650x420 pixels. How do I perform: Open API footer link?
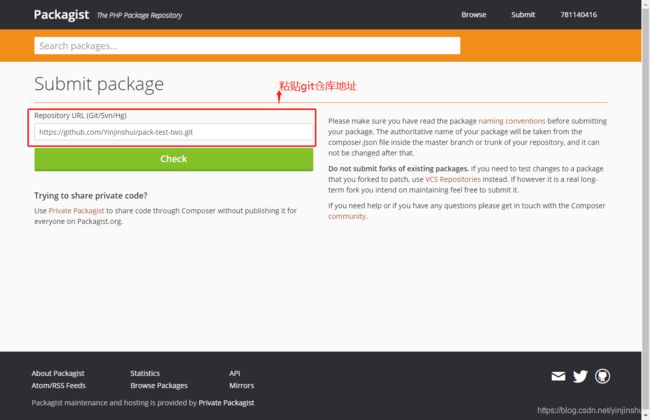point(235,373)
